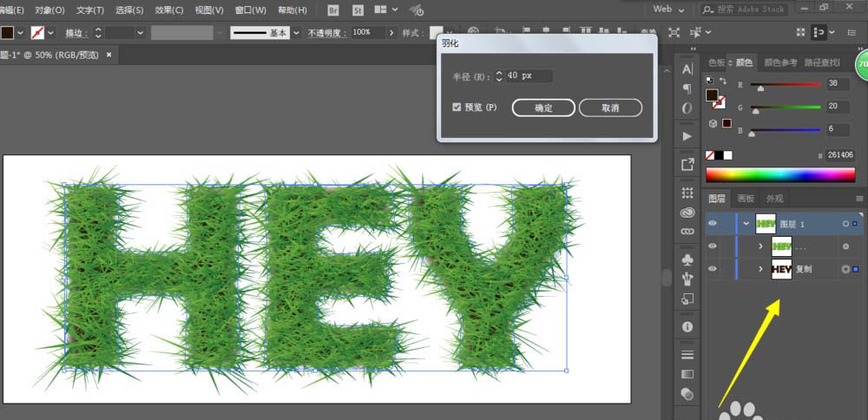Screen dimensions: 868x420
Task: Open the OpenType panel icon
Action: (687, 108)
